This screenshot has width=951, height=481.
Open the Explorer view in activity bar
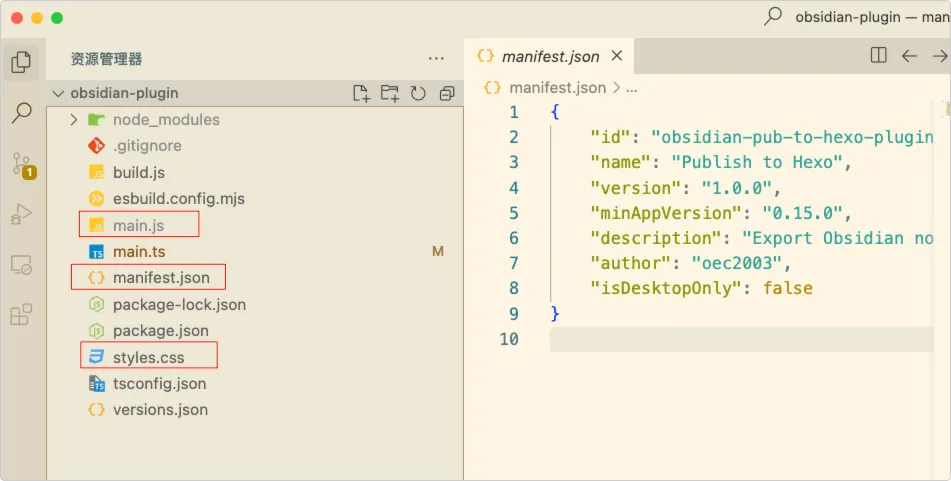(21, 61)
